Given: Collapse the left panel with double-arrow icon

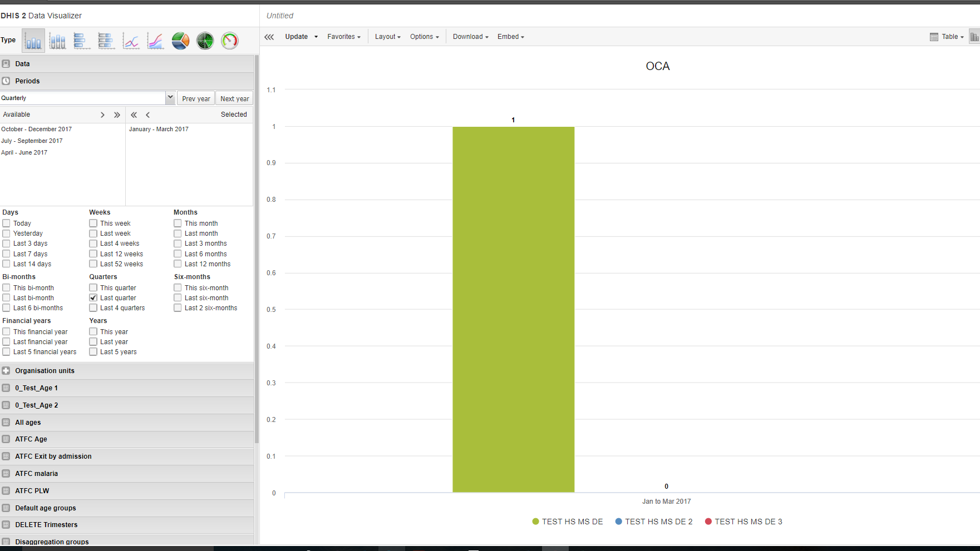Looking at the screenshot, I should [x=269, y=37].
